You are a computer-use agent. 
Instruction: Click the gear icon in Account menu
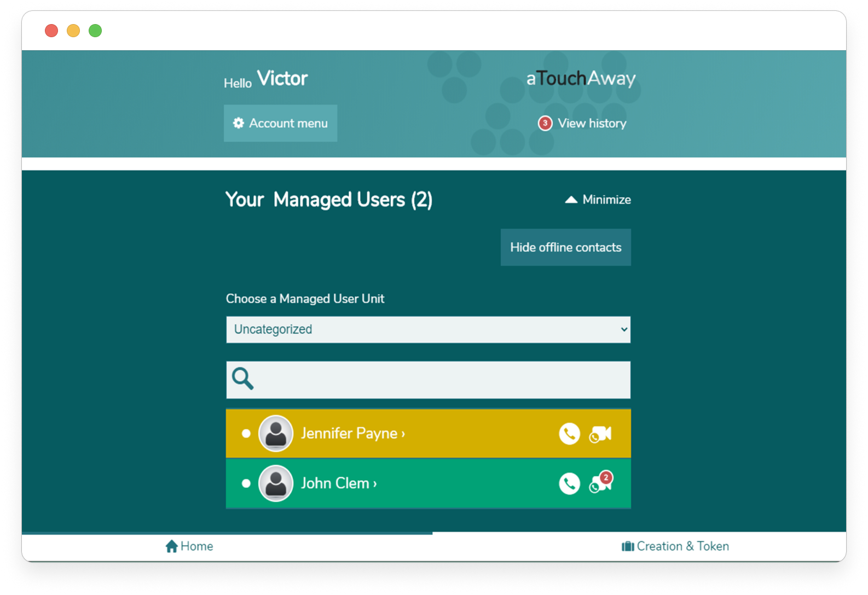point(238,123)
